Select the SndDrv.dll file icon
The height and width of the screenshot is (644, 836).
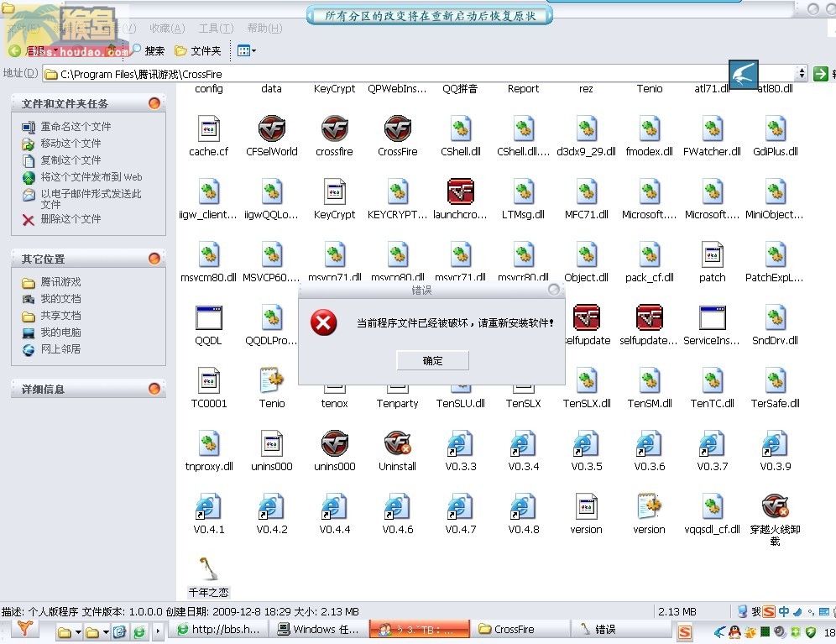[776, 317]
